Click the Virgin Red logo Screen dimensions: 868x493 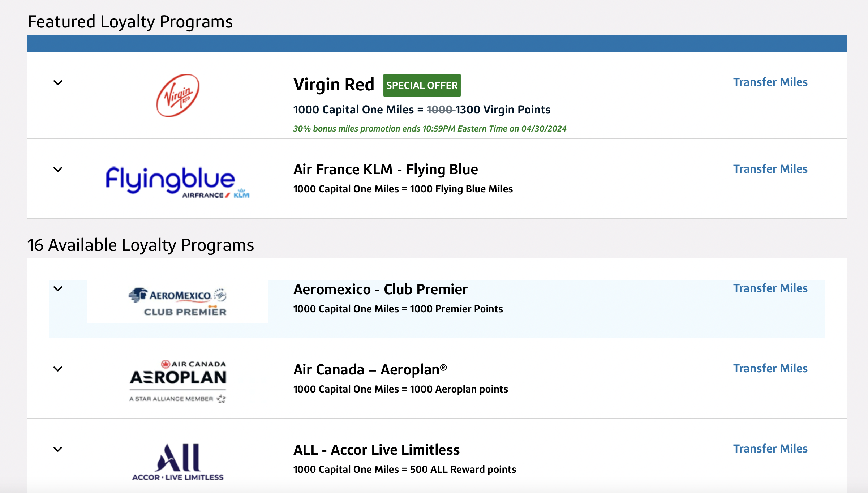click(x=177, y=95)
